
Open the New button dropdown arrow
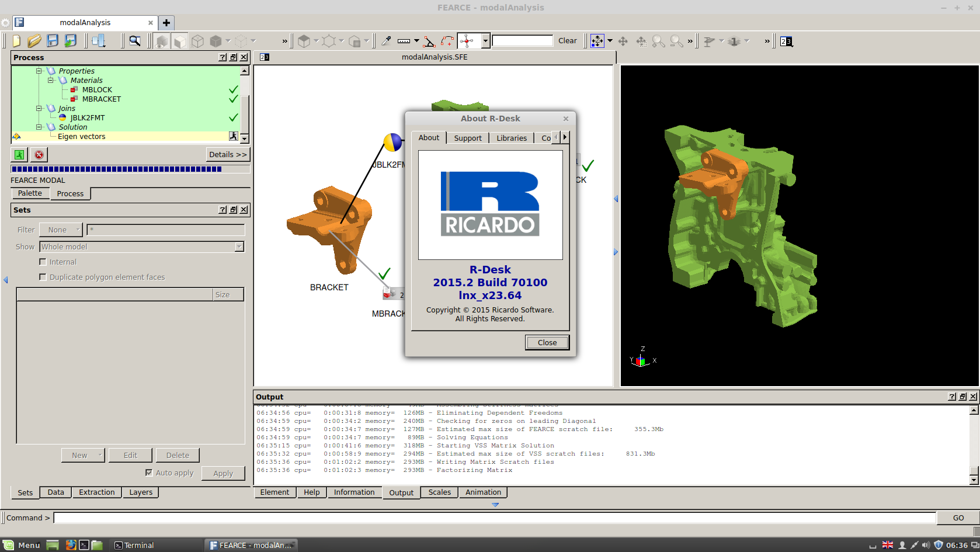tap(100, 455)
